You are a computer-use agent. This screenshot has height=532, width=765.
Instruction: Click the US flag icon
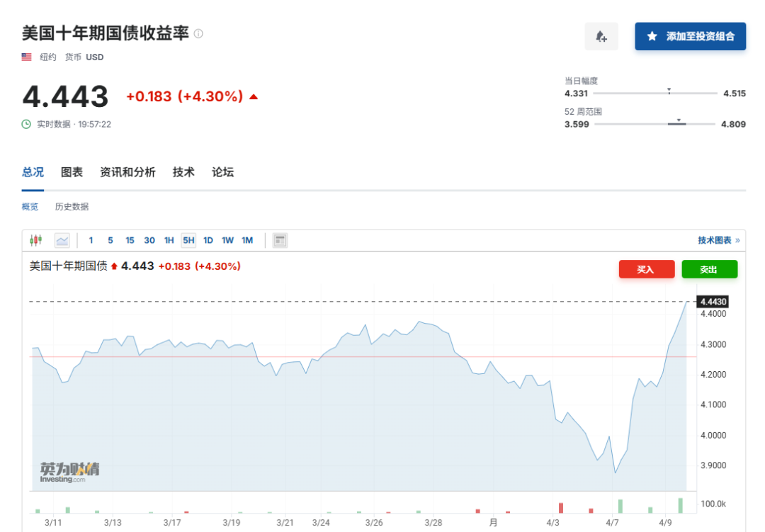[x=27, y=57]
